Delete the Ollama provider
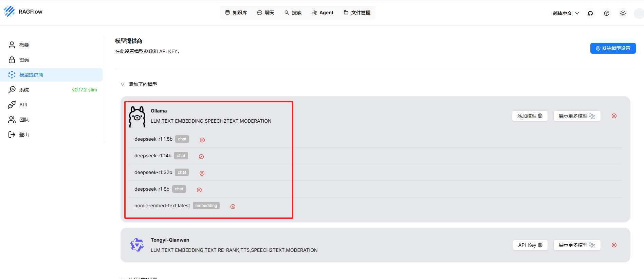The image size is (644, 279). coord(614,116)
